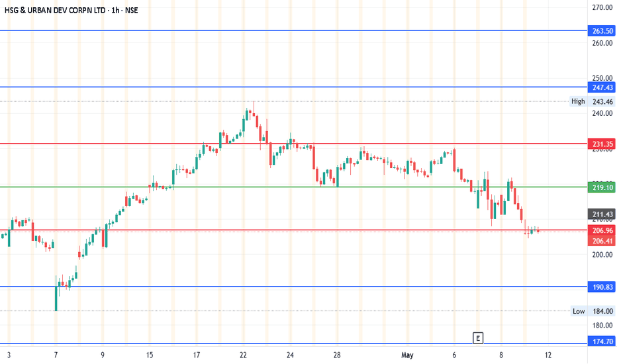Click the 206.41 current price label
This screenshot has width=617, height=364.
[x=602, y=241]
